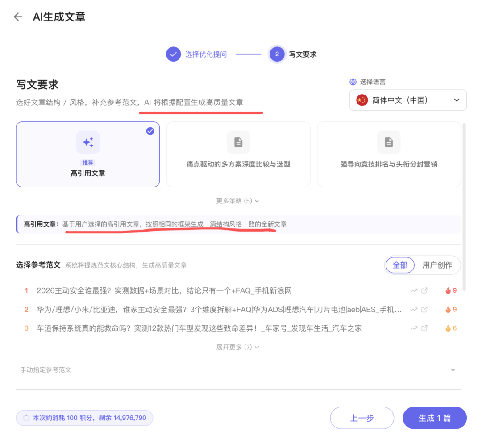
Task: Click the heat value 6 of article 3
Action: 455,328
